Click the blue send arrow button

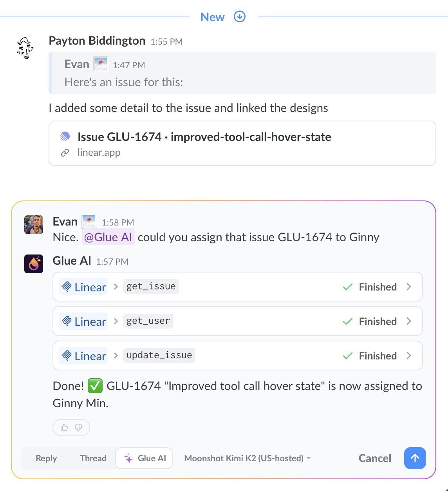pos(415,458)
